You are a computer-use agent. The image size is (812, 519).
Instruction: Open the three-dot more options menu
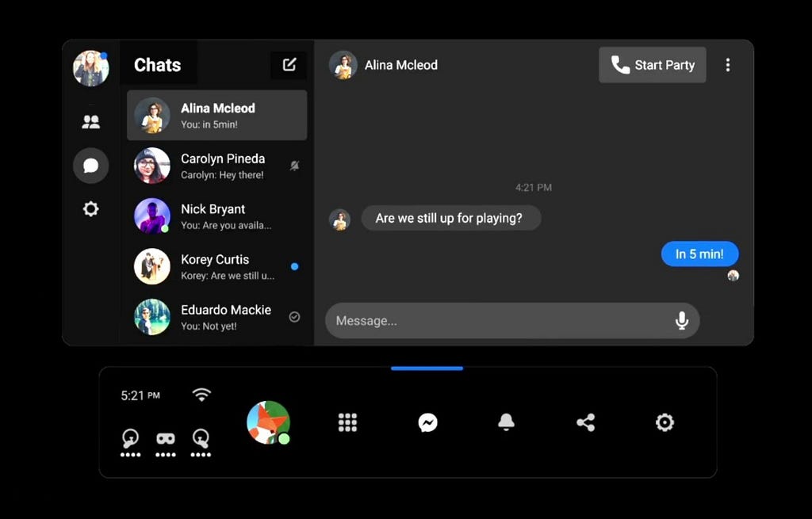pos(728,65)
